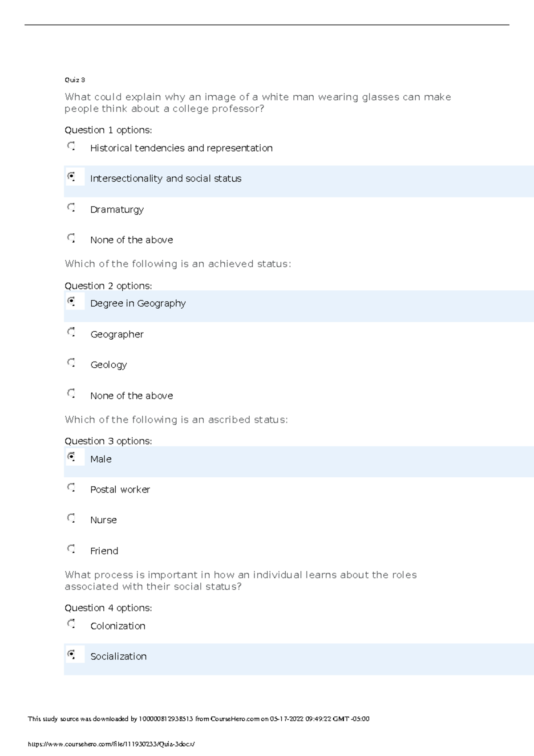Click the CourseHero download notice text
This screenshot has width=534, height=756.
(198, 719)
